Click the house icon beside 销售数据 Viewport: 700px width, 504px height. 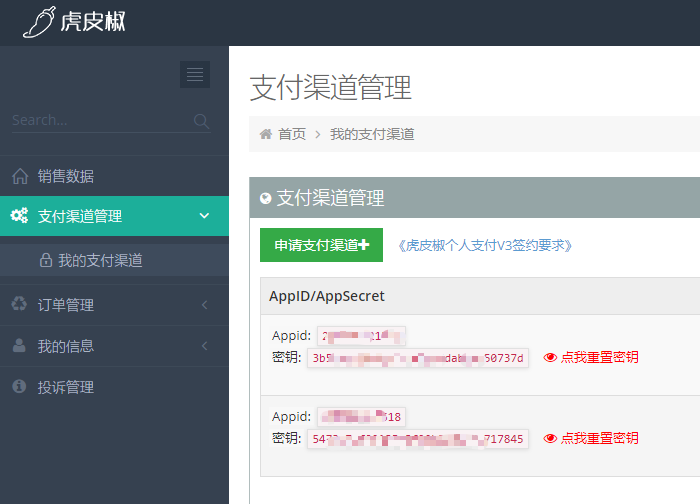(x=20, y=176)
